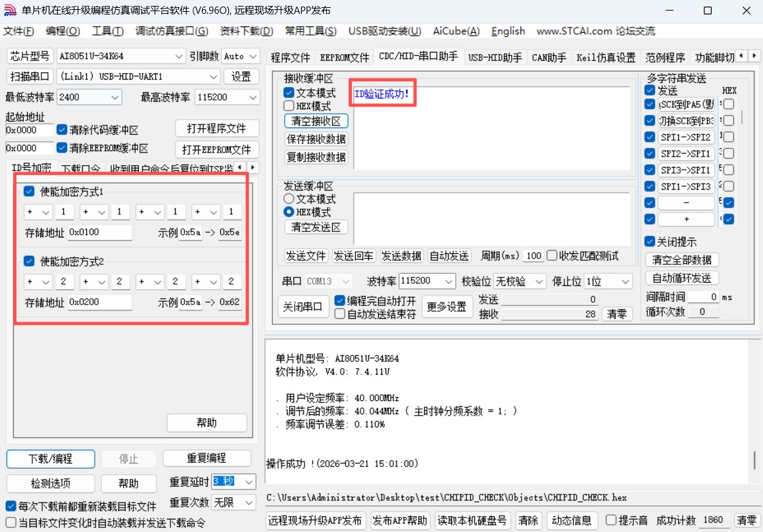Click the STC application logo in the title bar
The width and height of the screenshot is (763, 532).
pyautogui.click(x=9, y=9)
